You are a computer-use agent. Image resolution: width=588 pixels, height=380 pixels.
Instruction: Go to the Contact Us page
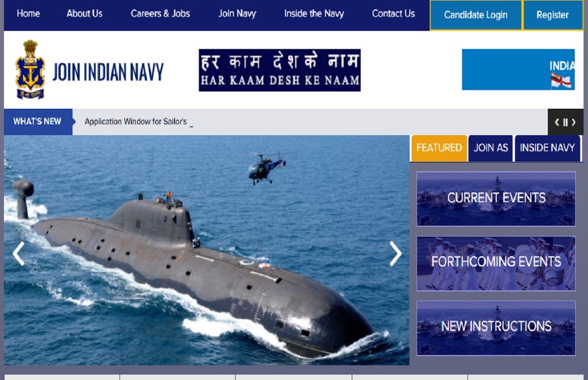(393, 14)
